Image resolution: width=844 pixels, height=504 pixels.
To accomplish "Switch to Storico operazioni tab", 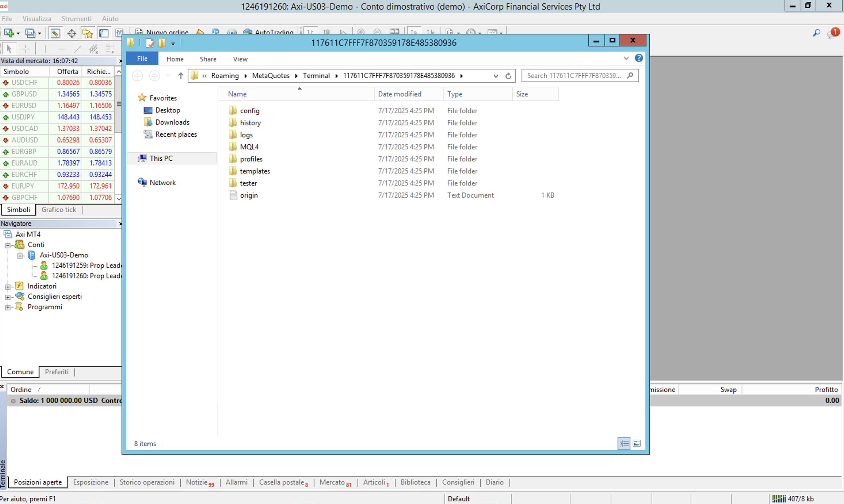I will click(147, 482).
